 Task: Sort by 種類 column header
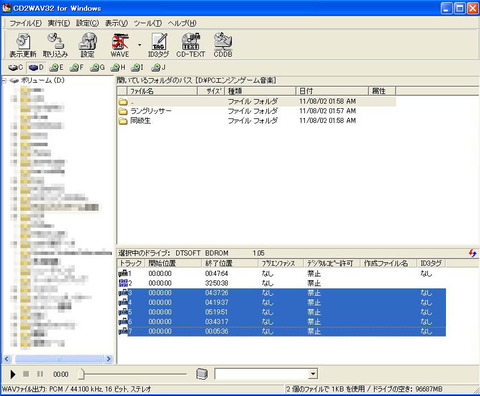click(261, 91)
